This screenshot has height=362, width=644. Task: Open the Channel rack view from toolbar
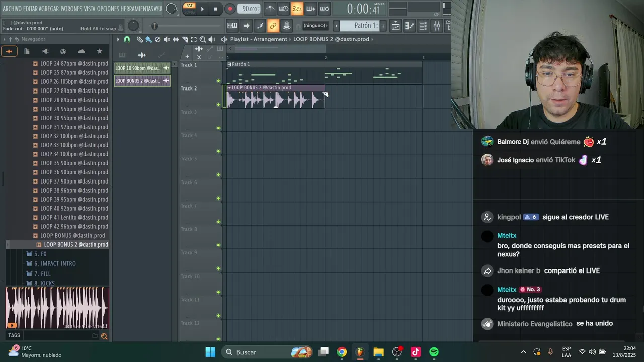tap(423, 26)
